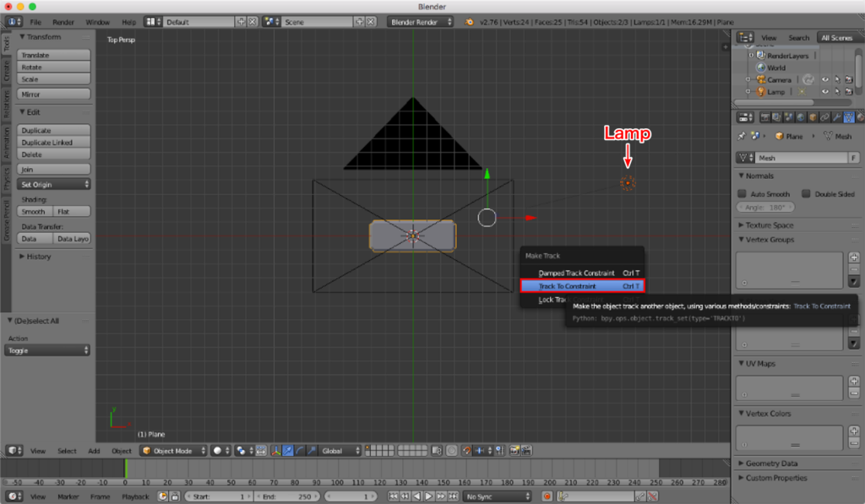This screenshot has height=504, width=865.
Task: Open the Global orientation dropdown
Action: tap(340, 451)
